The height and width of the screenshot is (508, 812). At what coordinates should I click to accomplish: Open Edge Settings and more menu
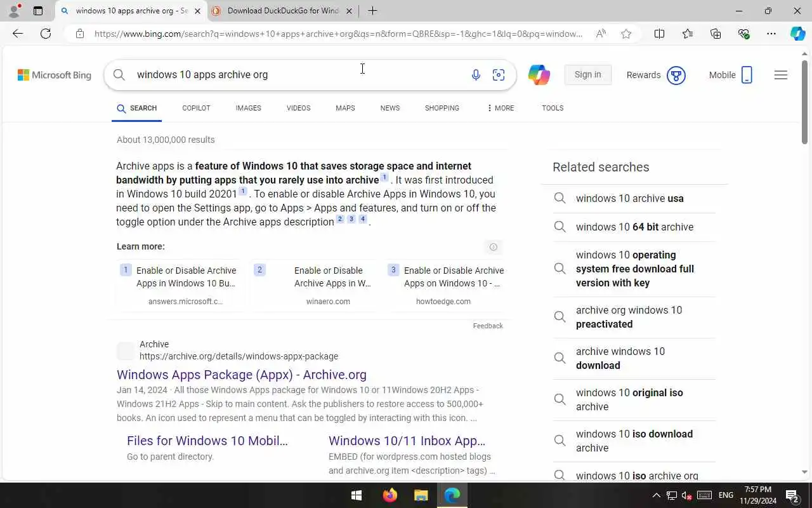771,34
